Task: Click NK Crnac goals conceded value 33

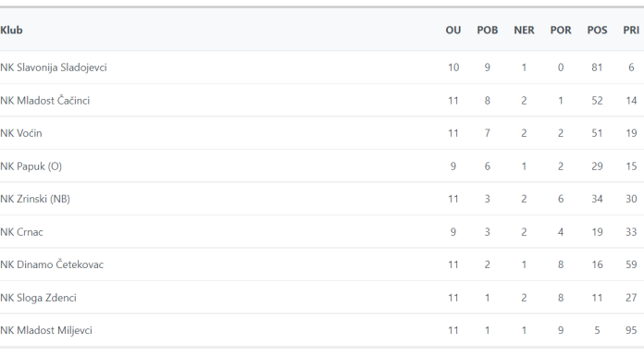Action: (x=631, y=232)
